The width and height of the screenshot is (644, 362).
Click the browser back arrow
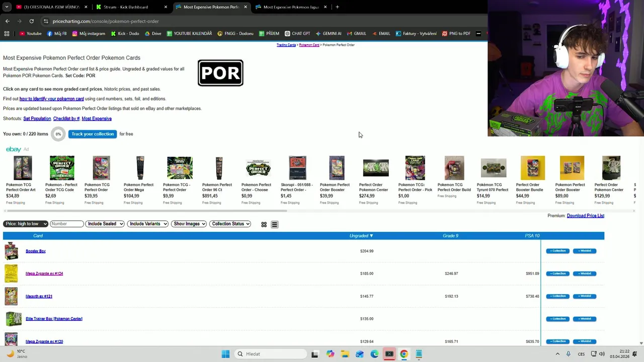tap(7, 21)
